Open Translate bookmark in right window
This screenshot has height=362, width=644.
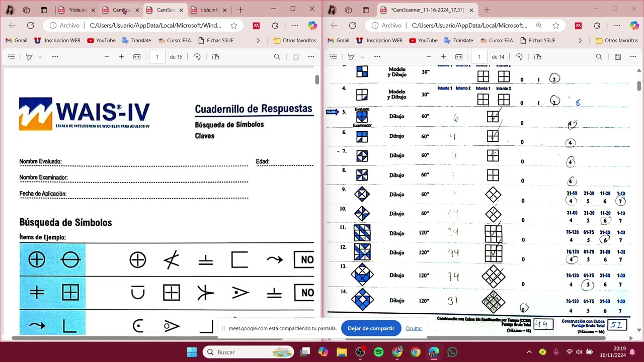pos(458,40)
